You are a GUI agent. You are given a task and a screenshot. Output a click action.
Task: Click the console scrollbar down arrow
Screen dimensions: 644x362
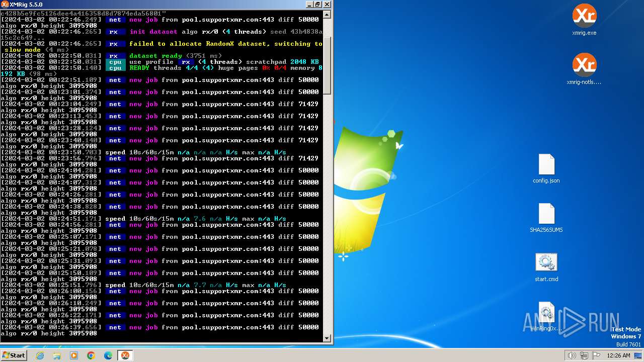(x=327, y=338)
